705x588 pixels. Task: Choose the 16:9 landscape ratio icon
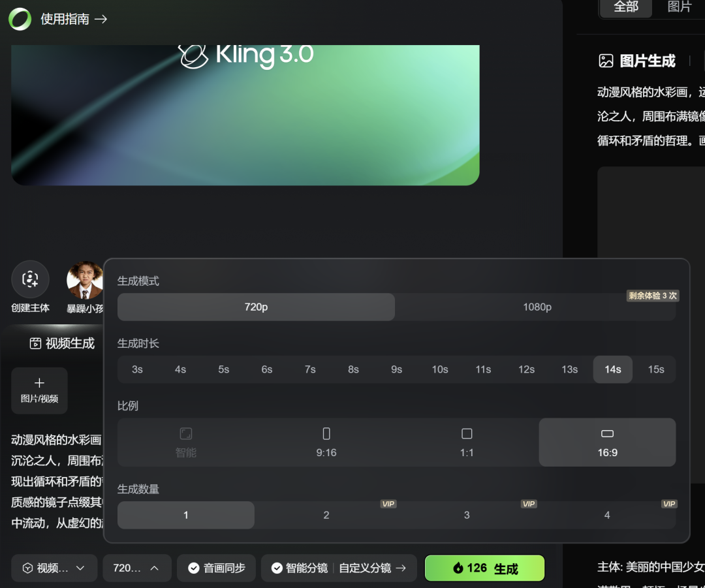point(607,434)
